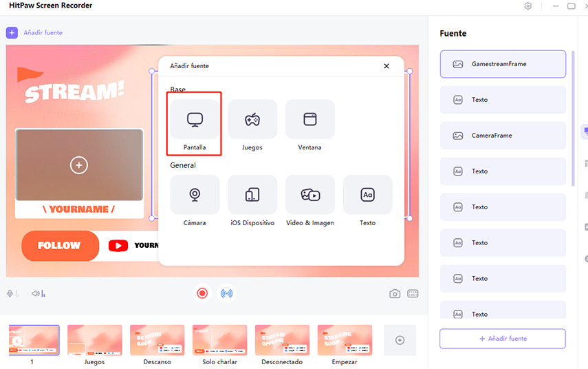
Task: Click the STREAM! title in preview
Action: [74, 92]
